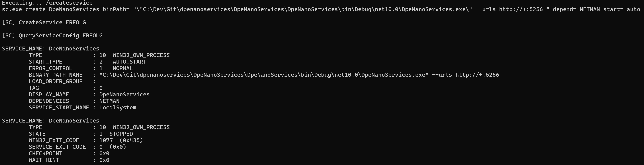Click the DEPENDENCIES label
Image resolution: width=644 pixels, height=165 pixels.
(x=49, y=101)
